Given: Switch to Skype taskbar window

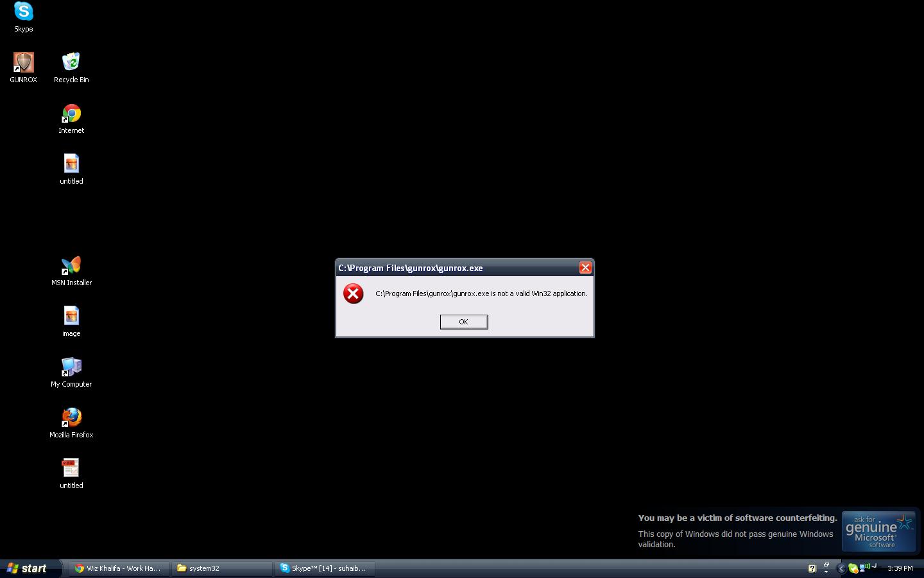Looking at the screenshot, I should (x=325, y=568).
